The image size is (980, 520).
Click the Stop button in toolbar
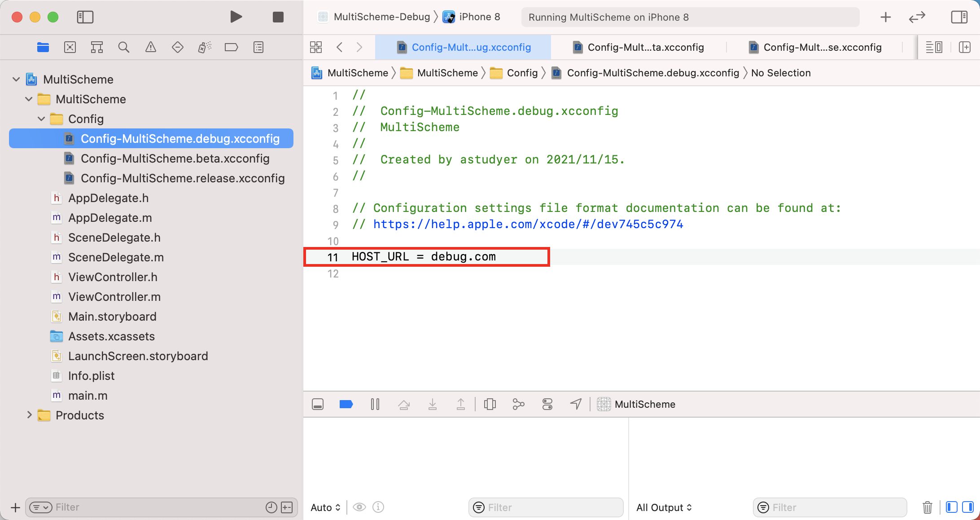pos(278,17)
